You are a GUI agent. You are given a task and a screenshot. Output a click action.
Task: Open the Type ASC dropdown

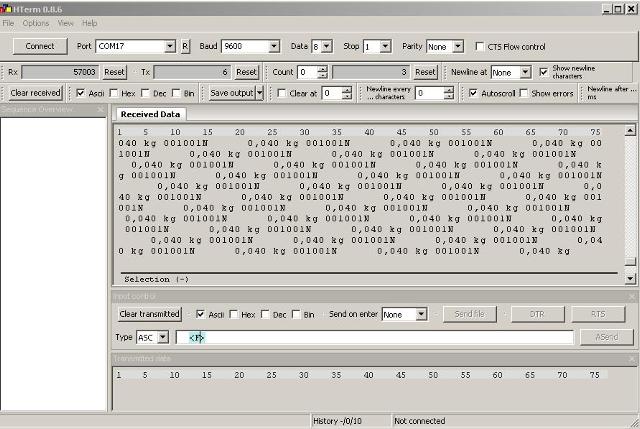pos(163,338)
